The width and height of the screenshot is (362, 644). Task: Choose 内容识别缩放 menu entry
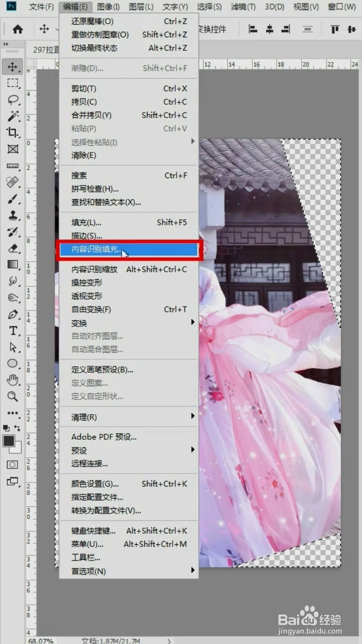coord(129,269)
